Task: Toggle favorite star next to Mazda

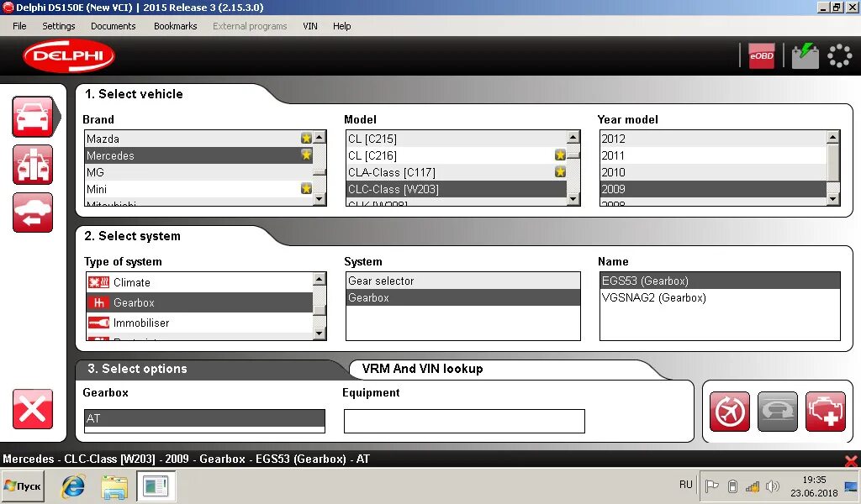Action: [306, 139]
